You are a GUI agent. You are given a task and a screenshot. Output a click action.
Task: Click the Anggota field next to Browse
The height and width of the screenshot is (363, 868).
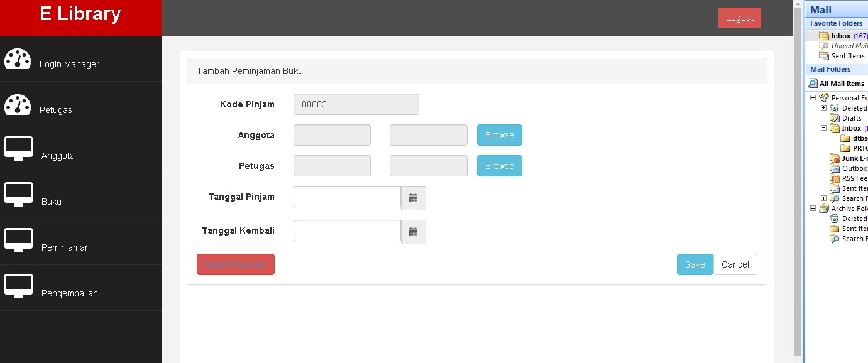pyautogui.click(x=429, y=135)
